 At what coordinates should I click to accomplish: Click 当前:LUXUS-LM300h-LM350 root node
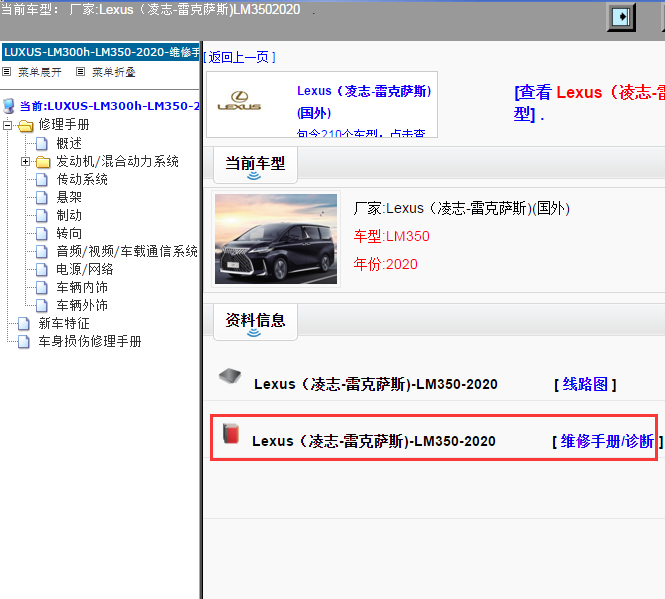tap(109, 106)
